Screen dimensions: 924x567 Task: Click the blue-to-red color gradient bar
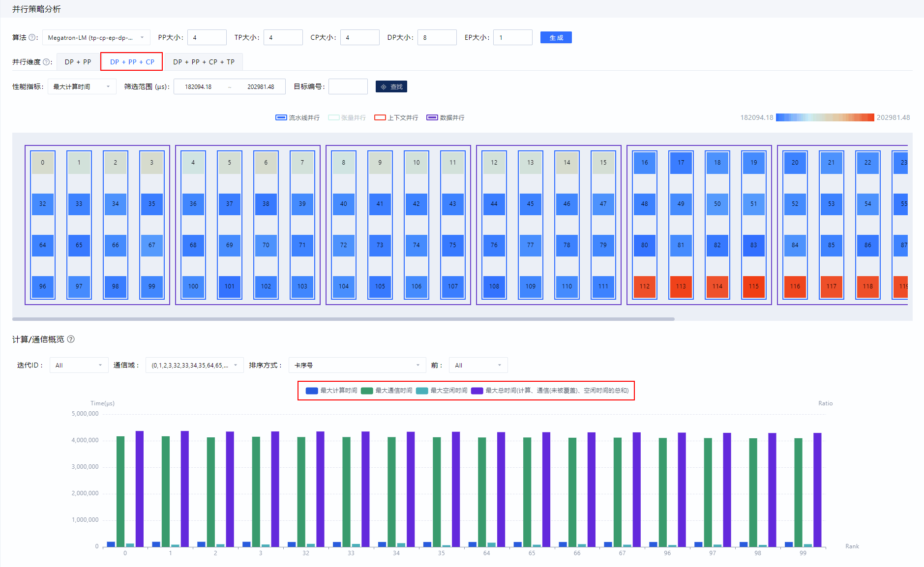[x=825, y=117]
